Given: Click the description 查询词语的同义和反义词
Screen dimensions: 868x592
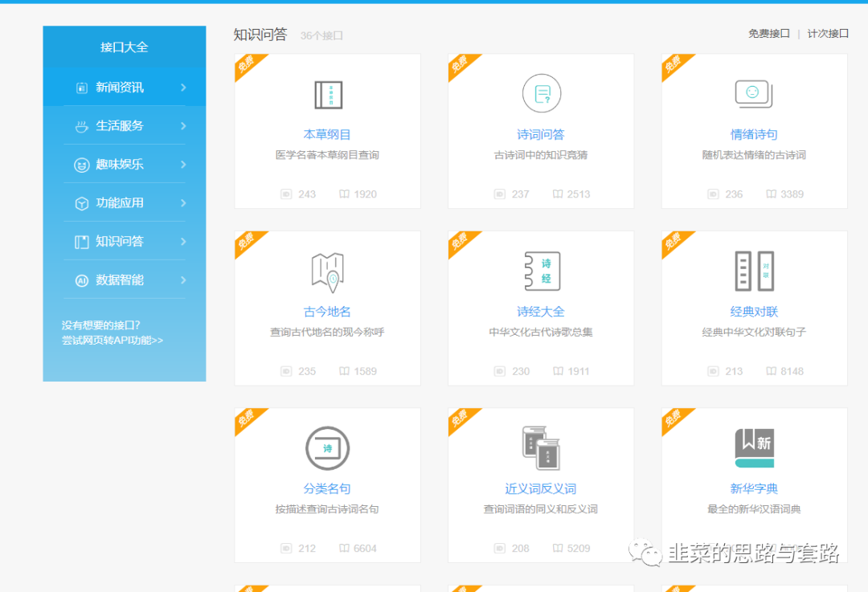Looking at the screenshot, I should click(x=541, y=509).
